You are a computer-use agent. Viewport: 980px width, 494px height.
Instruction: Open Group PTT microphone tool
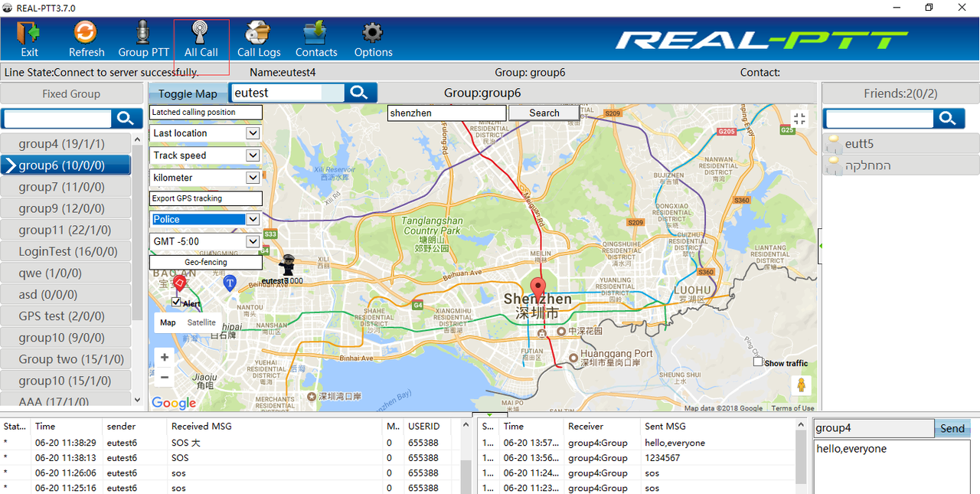(x=143, y=33)
